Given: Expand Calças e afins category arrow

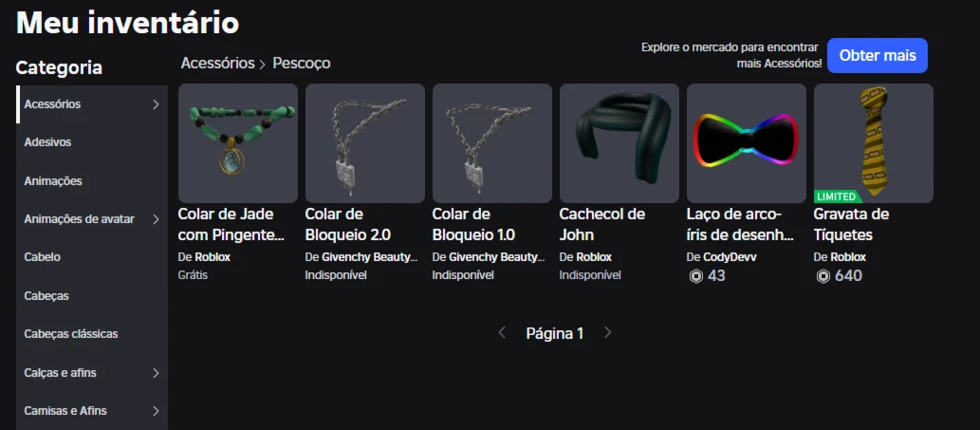Looking at the screenshot, I should point(157,373).
